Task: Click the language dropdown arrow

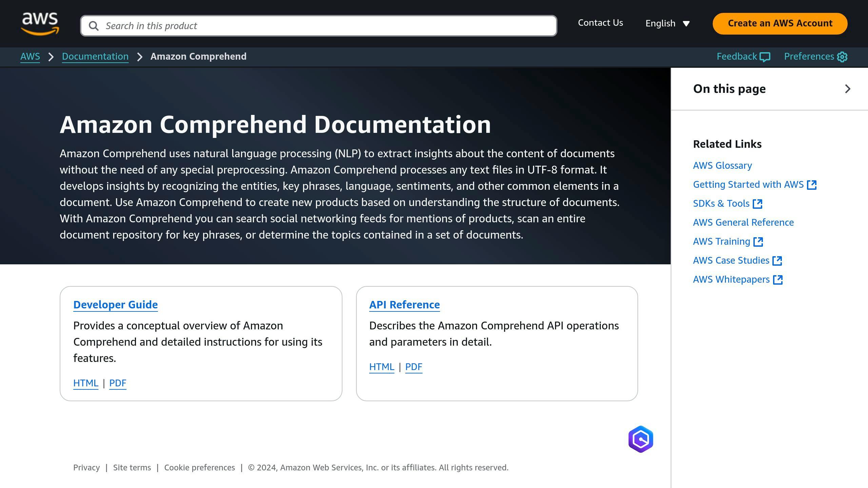Action: (x=686, y=24)
